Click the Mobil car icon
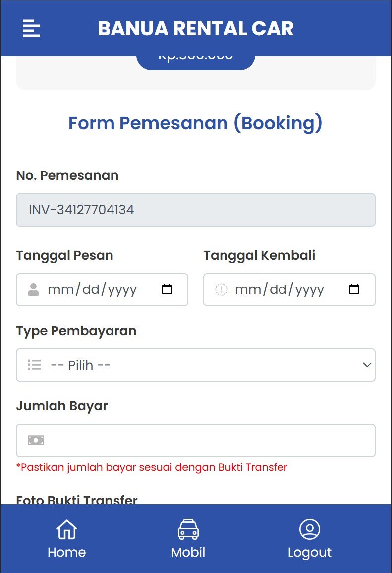The image size is (392, 573). pos(188,529)
